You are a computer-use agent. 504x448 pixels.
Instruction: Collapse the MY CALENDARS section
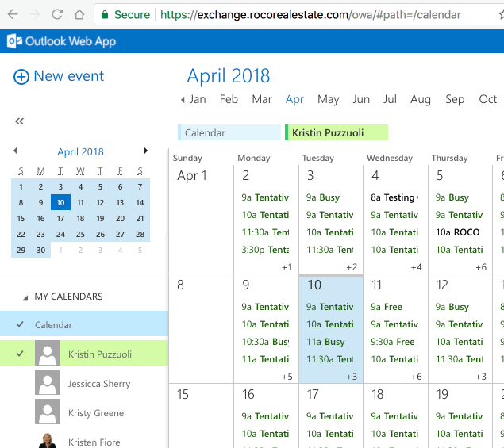tap(25, 297)
